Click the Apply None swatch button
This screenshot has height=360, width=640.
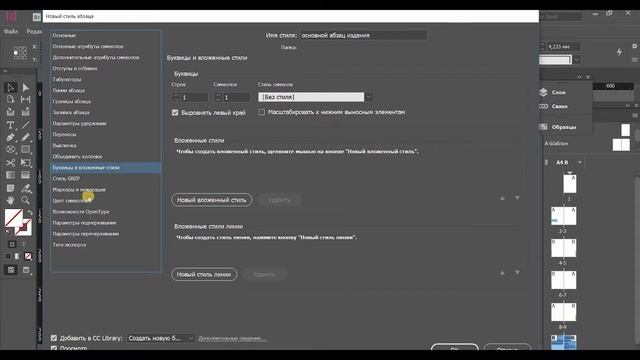click(x=28, y=256)
